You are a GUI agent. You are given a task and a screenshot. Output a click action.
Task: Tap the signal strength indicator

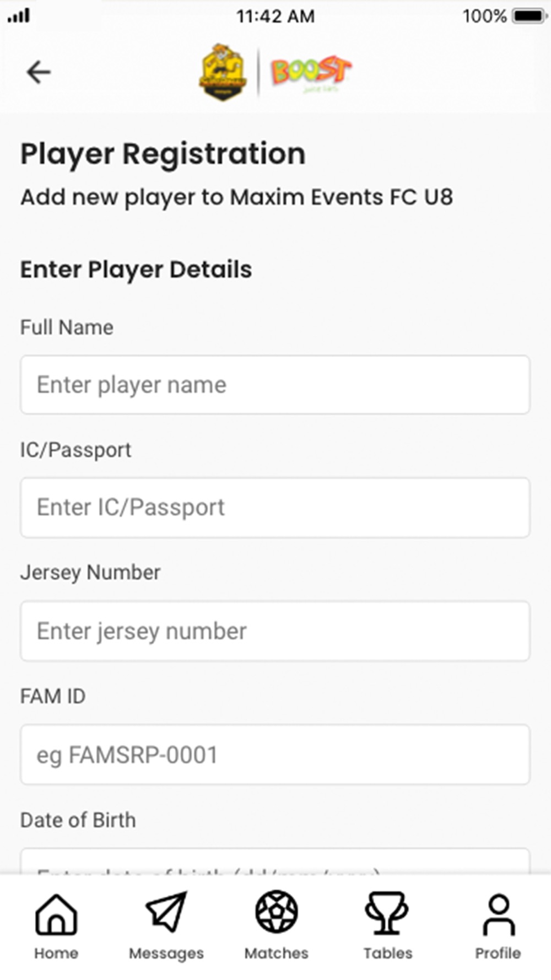point(18,16)
